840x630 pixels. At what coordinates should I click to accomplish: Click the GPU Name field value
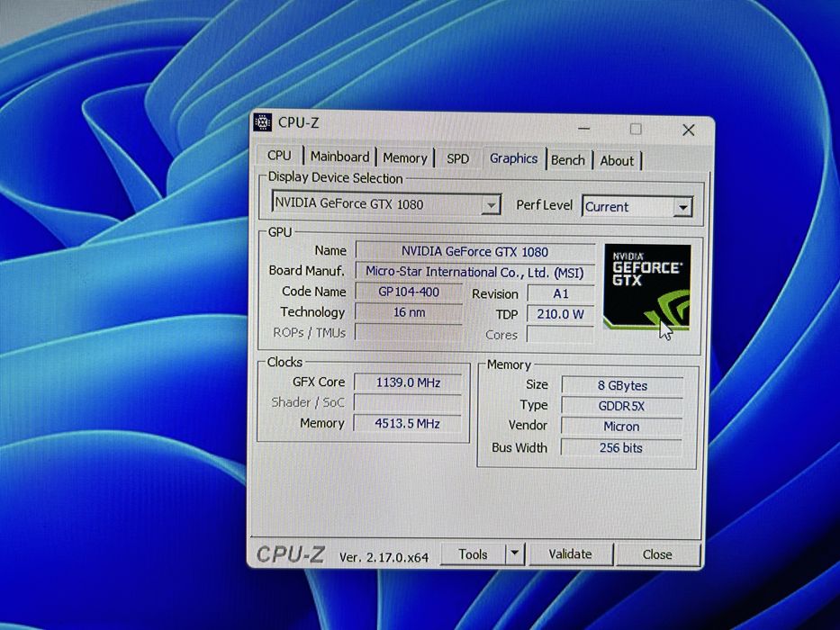click(x=474, y=251)
